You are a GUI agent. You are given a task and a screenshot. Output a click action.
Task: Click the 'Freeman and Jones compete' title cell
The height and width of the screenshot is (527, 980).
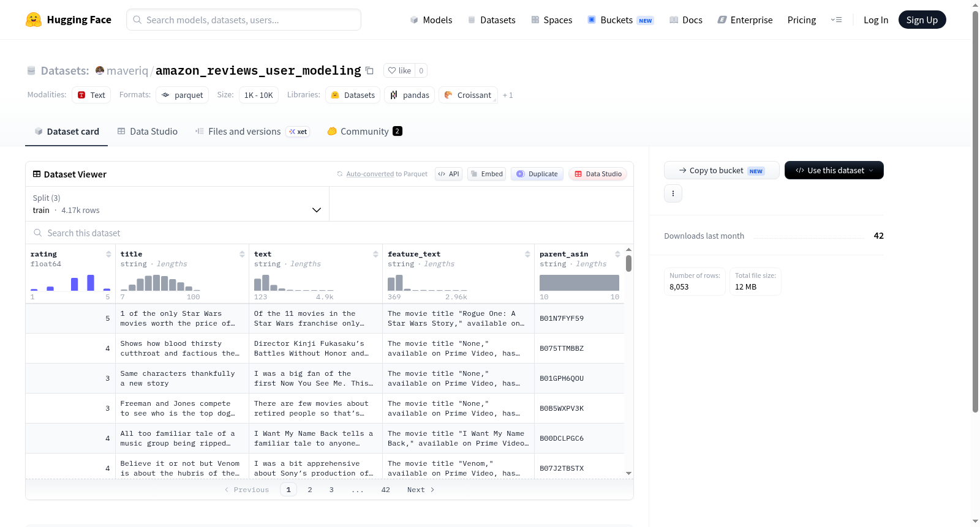point(182,408)
